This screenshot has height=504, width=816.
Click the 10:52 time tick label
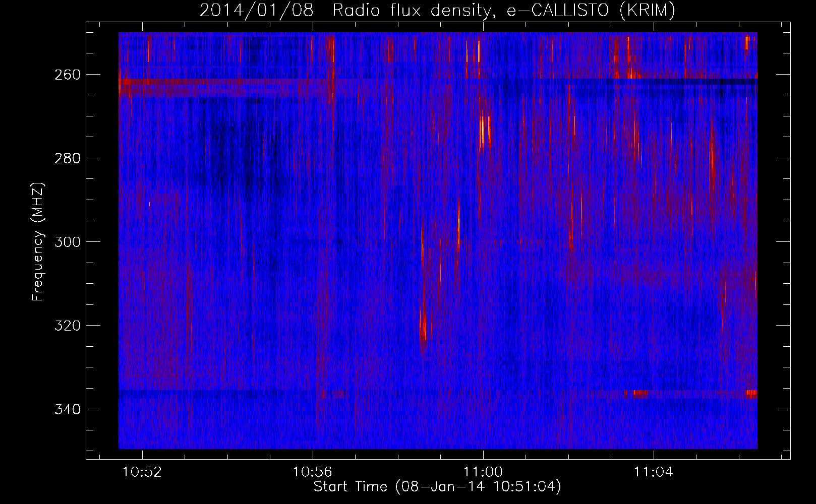(x=143, y=472)
